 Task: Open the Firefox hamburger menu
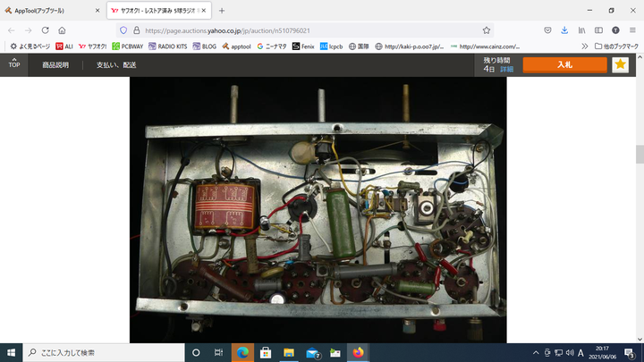pyautogui.click(x=632, y=29)
